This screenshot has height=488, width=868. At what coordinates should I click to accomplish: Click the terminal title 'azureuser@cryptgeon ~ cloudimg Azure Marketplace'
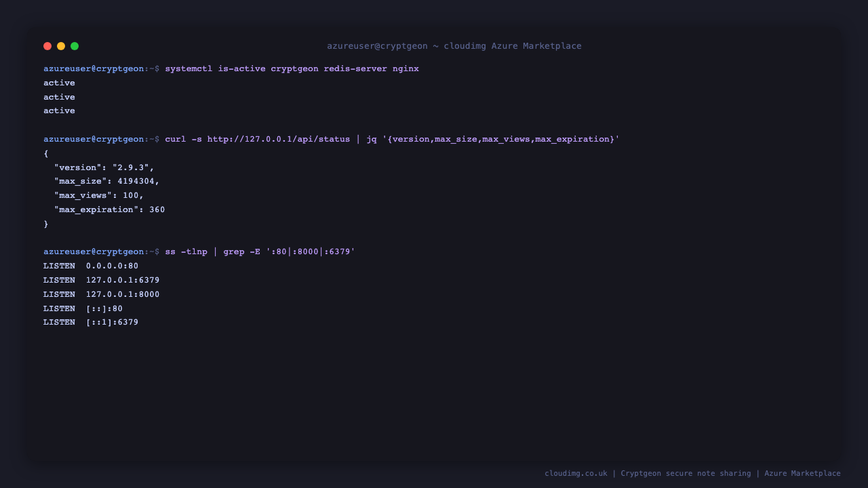(x=454, y=46)
